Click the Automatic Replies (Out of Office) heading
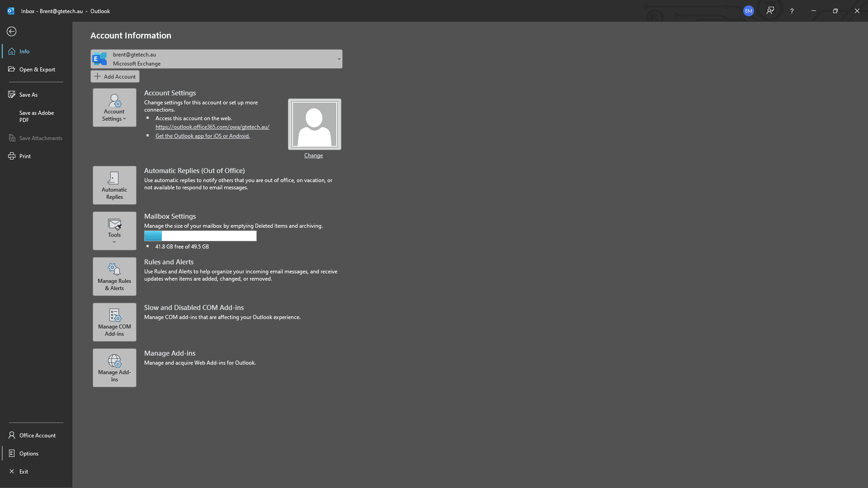The width and height of the screenshot is (868, 488). pyautogui.click(x=194, y=171)
